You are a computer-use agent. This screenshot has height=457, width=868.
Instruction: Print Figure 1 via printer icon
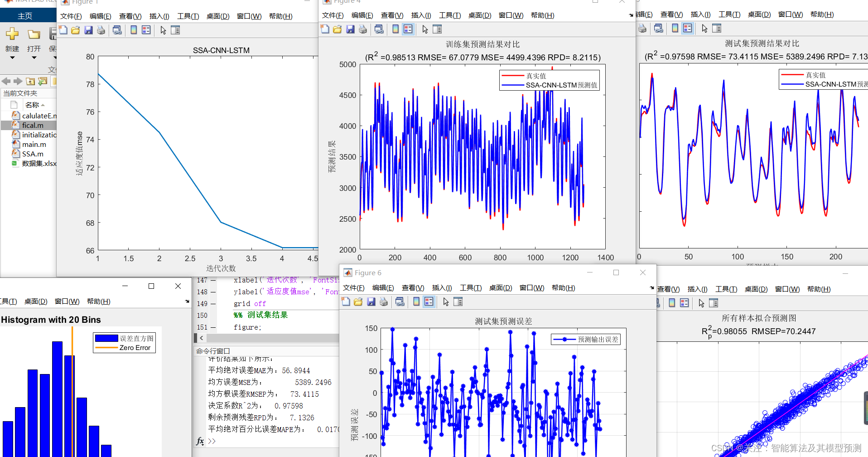click(x=101, y=30)
